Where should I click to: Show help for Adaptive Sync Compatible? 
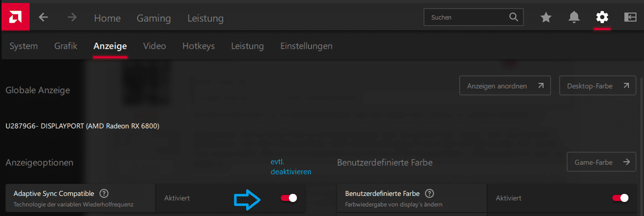[104, 193]
